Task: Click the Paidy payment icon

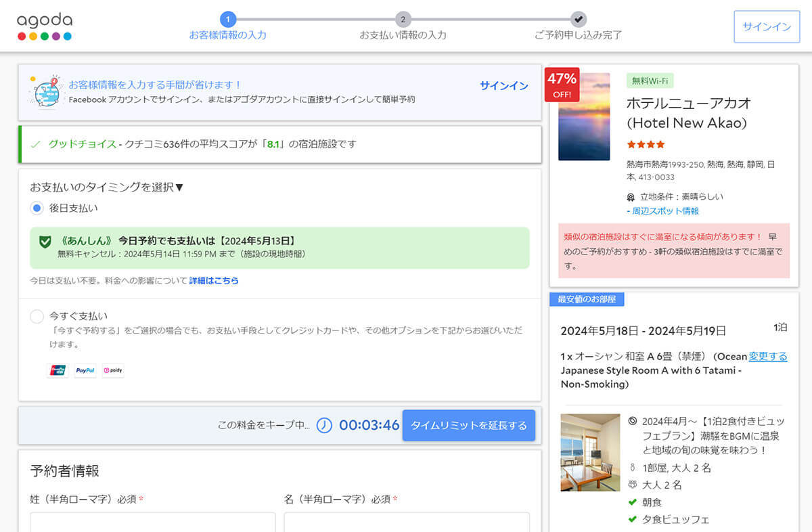Action: pos(113,370)
